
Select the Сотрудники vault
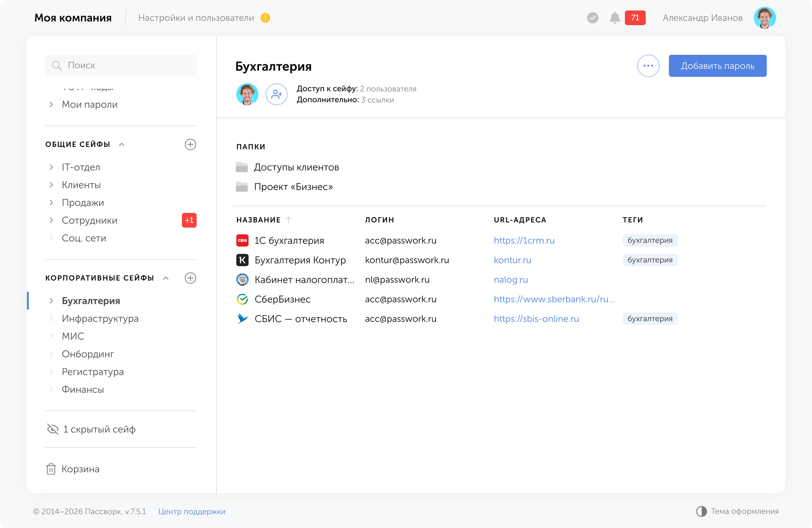pyautogui.click(x=89, y=221)
